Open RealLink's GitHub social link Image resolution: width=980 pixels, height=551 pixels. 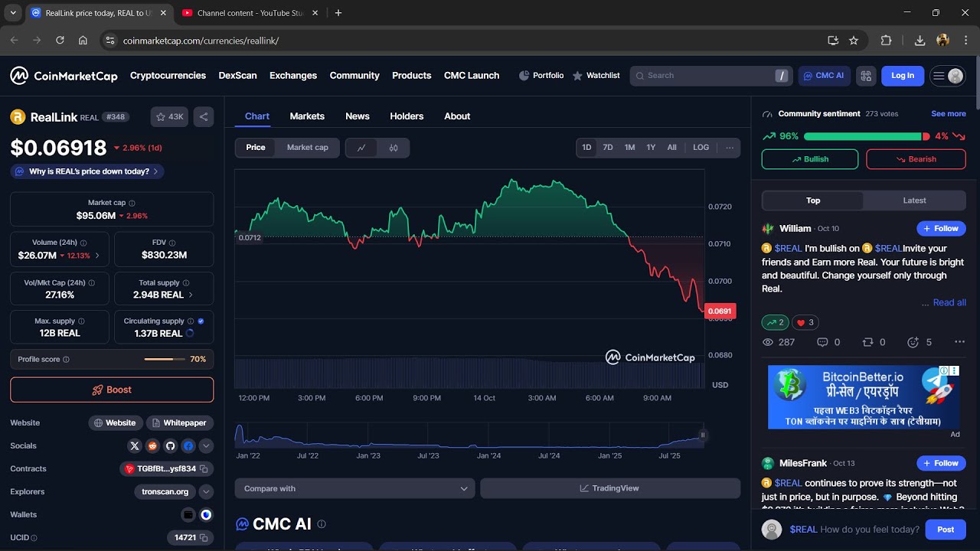[170, 445]
